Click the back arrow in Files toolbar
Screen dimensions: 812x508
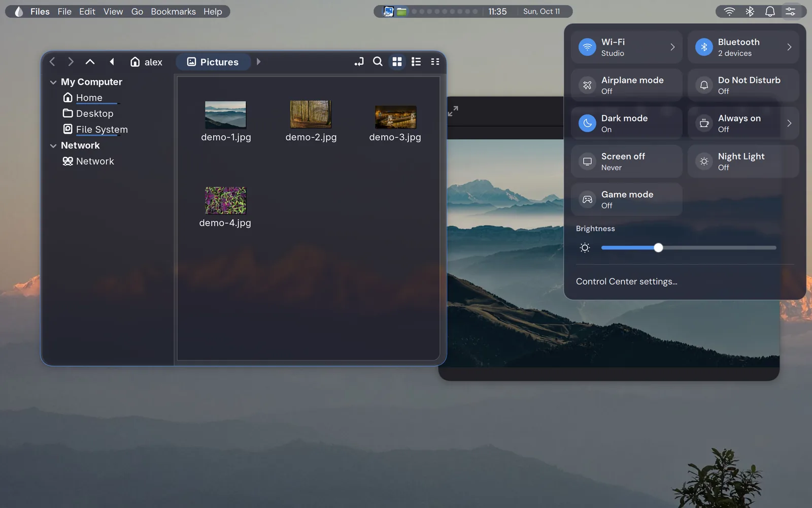click(x=52, y=62)
